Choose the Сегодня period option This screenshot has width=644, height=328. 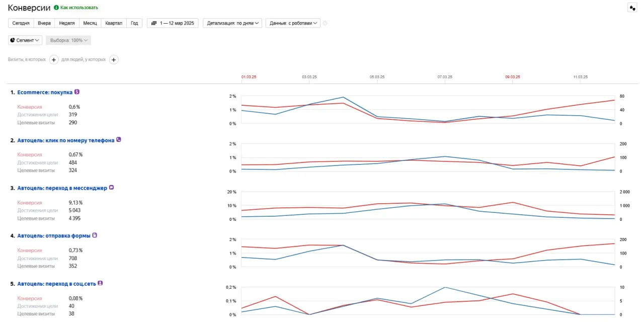(21, 23)
